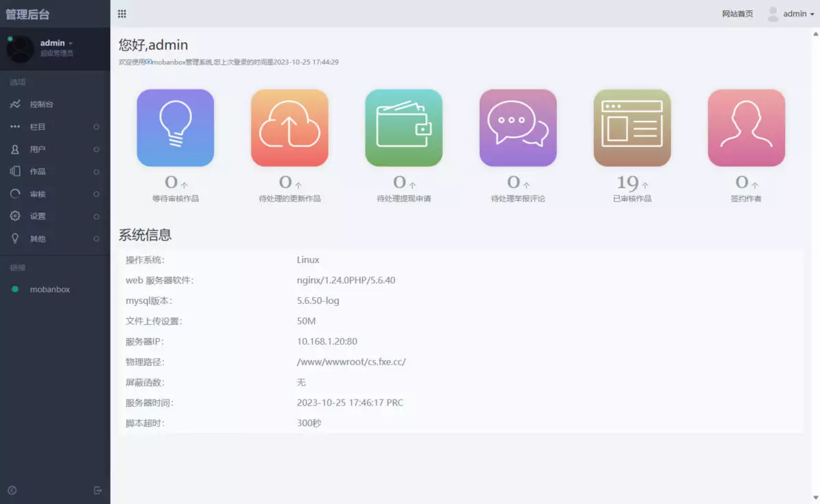Click the 屏蔽函数 row label
820x504 pixels.
click(145, 382)
